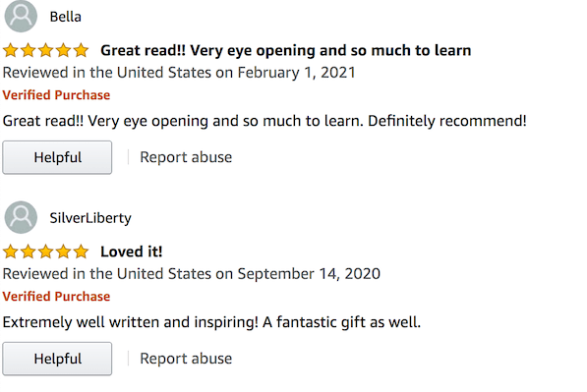Click the first star of Bella's rating
The image size is (587, 392).
click(x=11, y=50)
